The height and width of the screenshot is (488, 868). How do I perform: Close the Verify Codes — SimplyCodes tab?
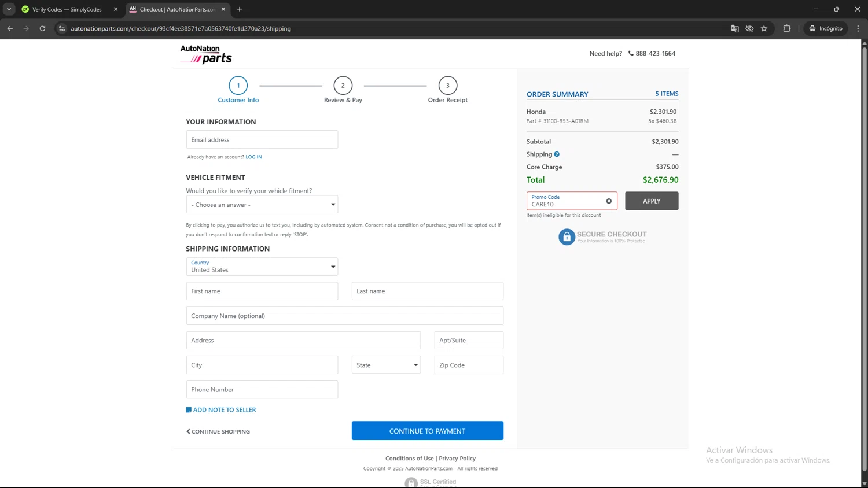(116, 9)
